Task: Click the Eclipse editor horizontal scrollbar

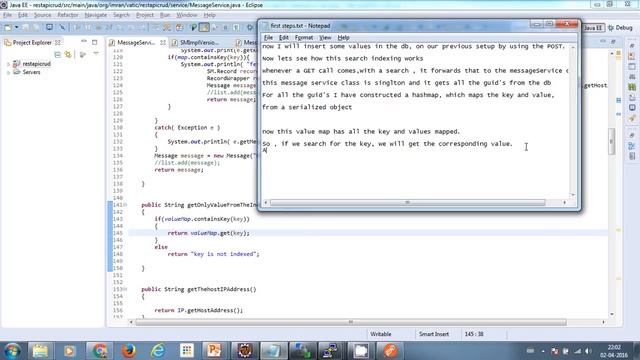Action: tap(351, 322)
